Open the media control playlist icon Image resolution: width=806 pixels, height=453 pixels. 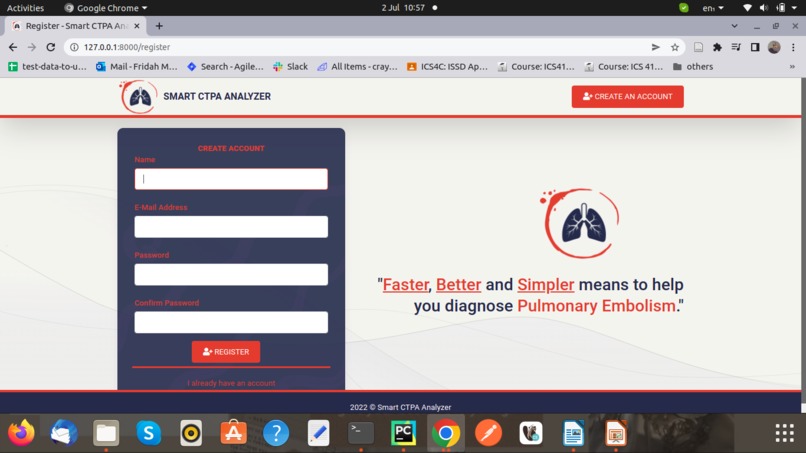pos(736,47)
